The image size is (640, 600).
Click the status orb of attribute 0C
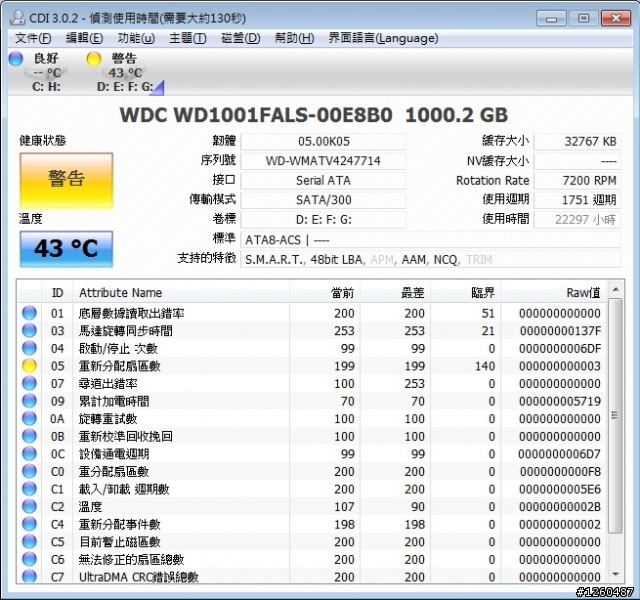point(29,453)
